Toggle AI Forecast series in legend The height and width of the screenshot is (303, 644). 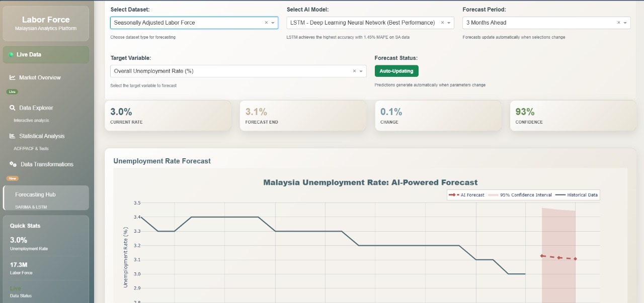[x=466, y=195]
